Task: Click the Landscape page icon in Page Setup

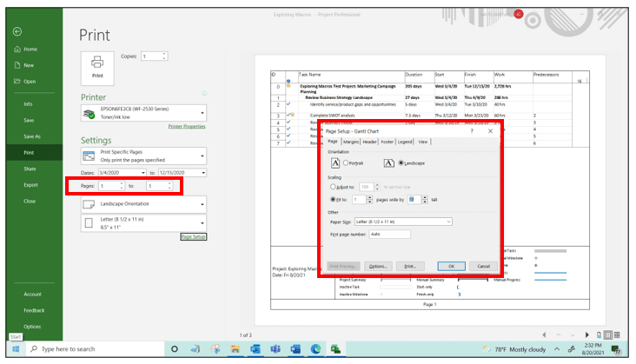Action: pos(388,163)
